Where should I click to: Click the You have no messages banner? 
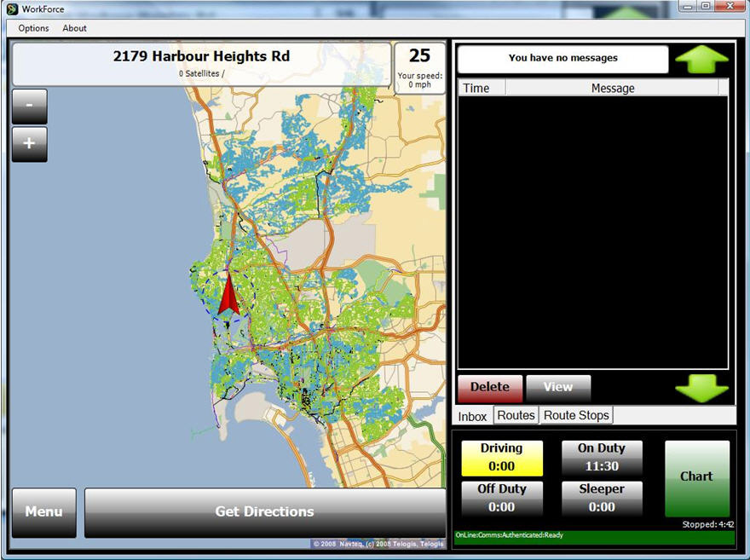tap(563, 59)
